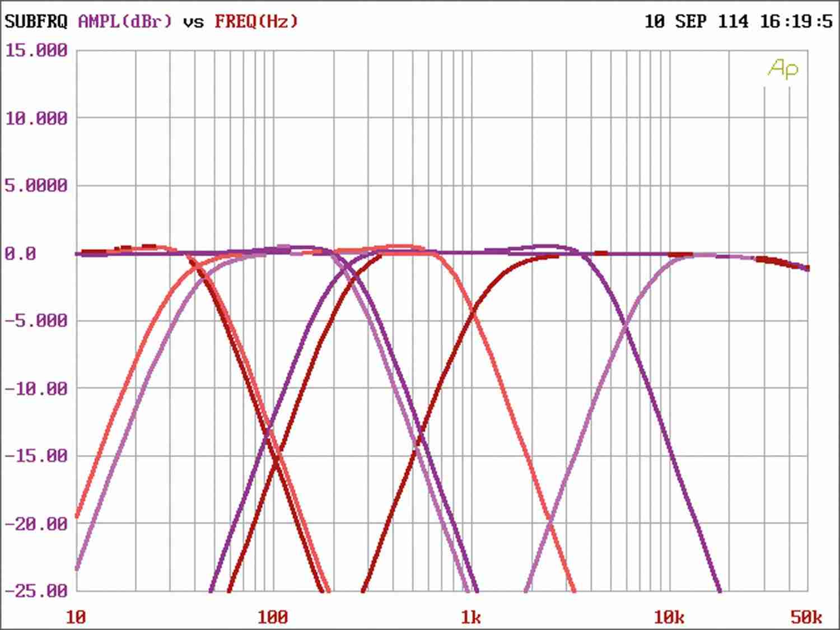Click the 10.000 y-axis label
This screenshot has height=630, width=840.
tap(36, 118)
